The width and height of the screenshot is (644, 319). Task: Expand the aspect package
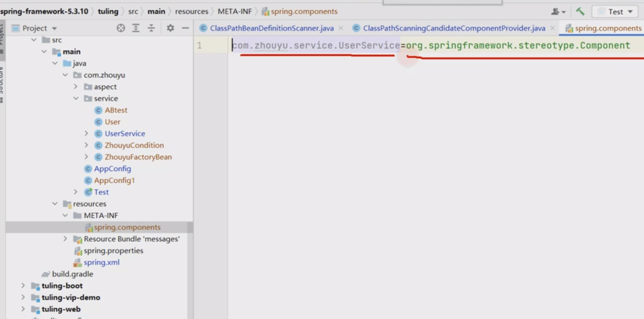pyautogui.click(x=76, y=86)
